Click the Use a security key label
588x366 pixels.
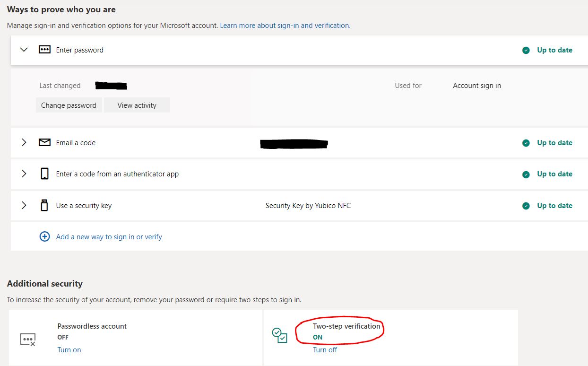click(x=84, y=205)
